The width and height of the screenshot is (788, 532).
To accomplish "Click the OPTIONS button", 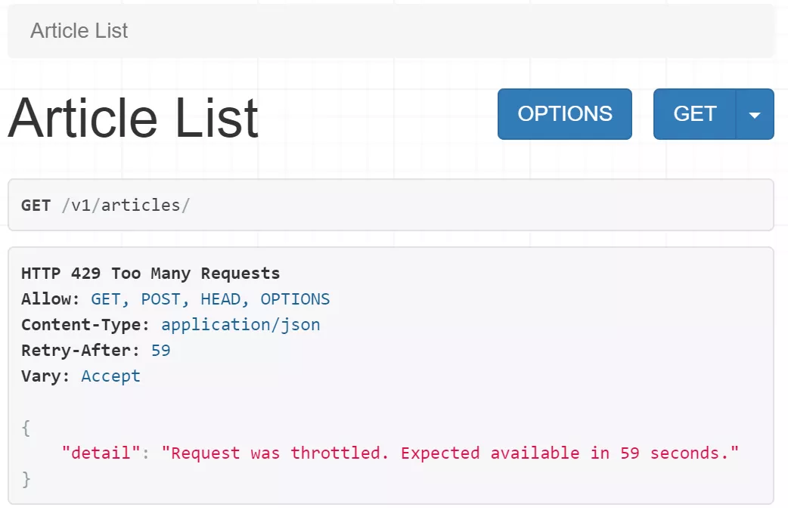I will point(564,114).
